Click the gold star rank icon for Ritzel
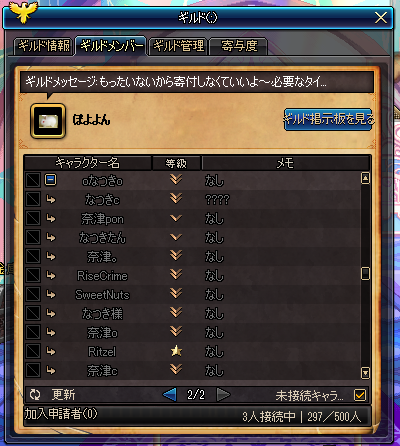 pos(176,351)
